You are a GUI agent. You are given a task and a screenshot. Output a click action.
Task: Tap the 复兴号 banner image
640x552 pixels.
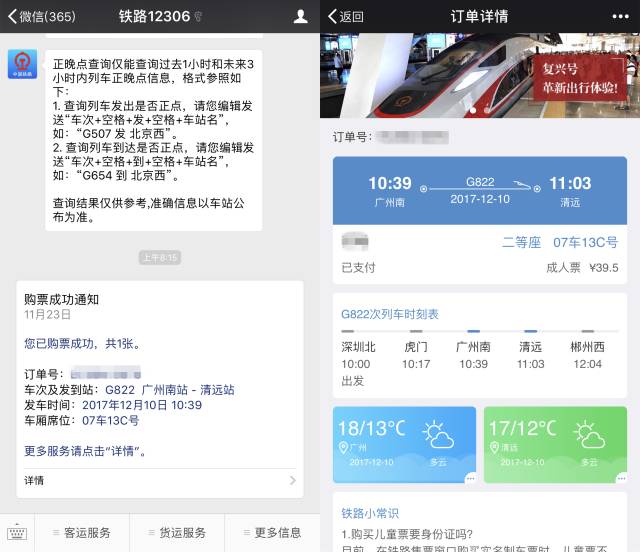(480, 76)
